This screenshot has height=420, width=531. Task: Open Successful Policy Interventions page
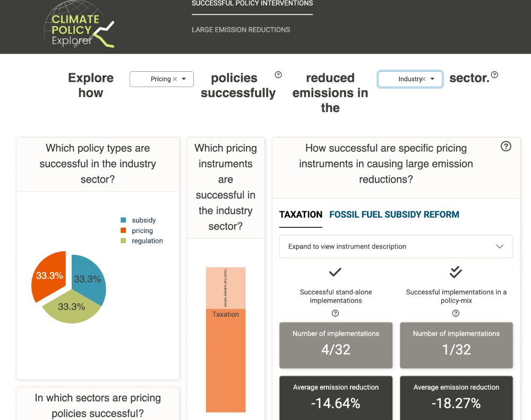pyautogui.click(x=252, y=3)
